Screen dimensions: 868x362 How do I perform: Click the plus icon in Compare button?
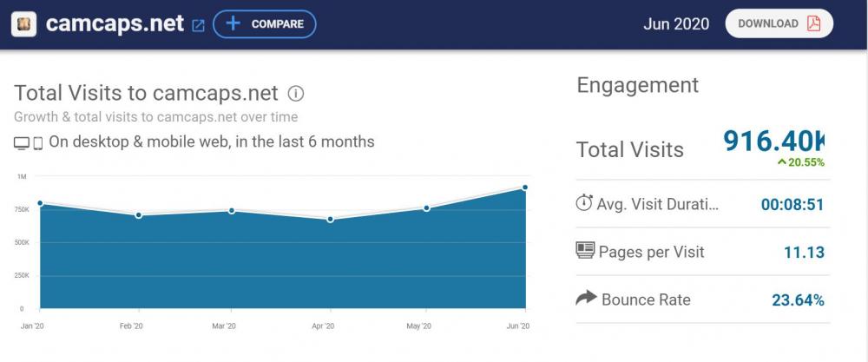click(x=233, y=23)
